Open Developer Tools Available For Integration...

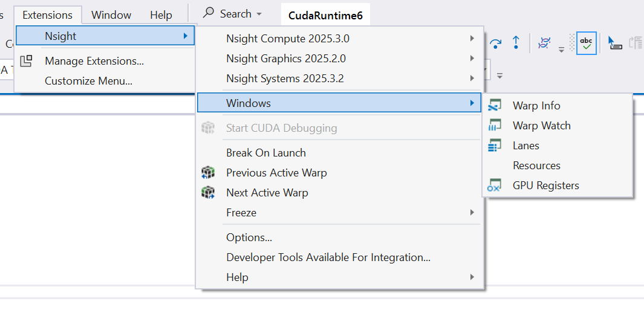pos(339,257)
